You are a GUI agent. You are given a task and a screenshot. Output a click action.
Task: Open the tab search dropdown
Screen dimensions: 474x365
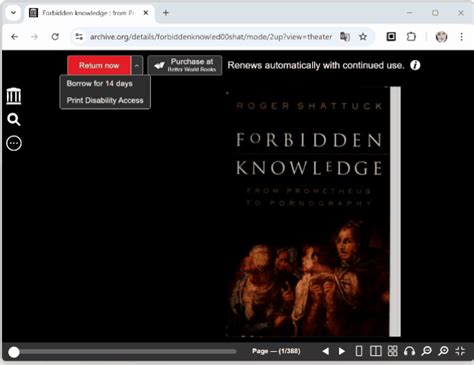pyautogui.click(x=13, y=13)
